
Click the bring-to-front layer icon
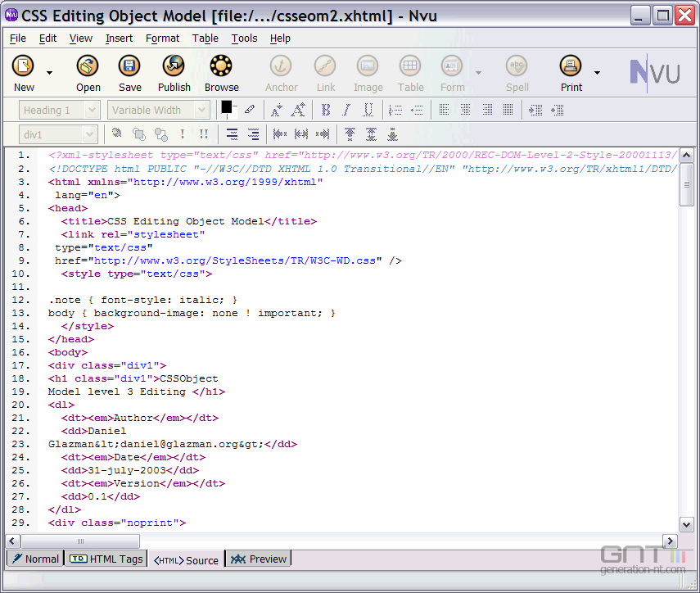[139, 134]
